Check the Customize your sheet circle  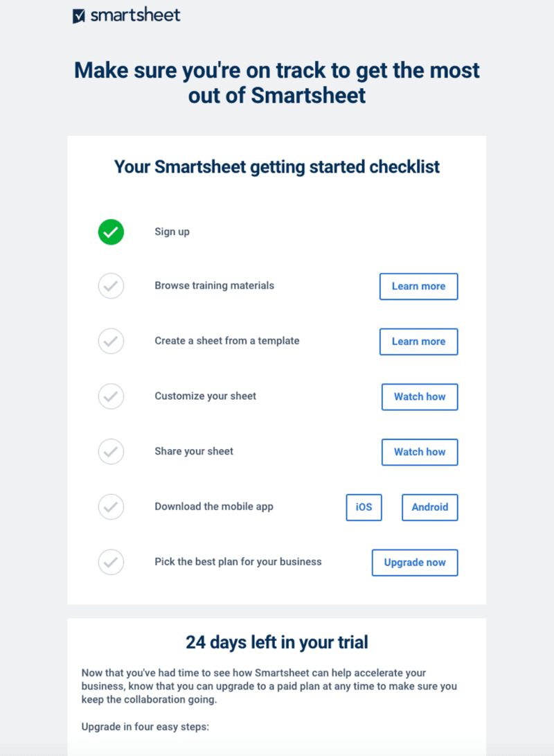point(111,396)
